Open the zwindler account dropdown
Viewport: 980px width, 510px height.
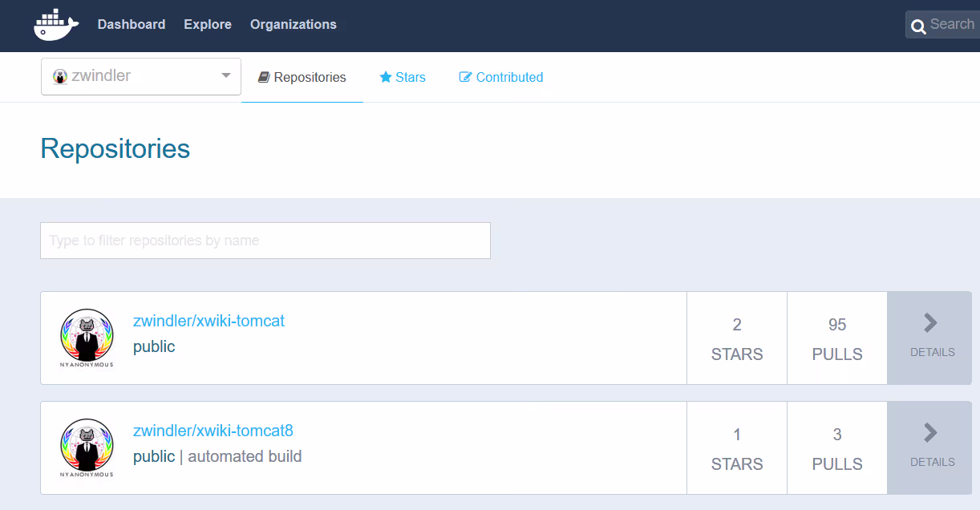pos(140,76)
